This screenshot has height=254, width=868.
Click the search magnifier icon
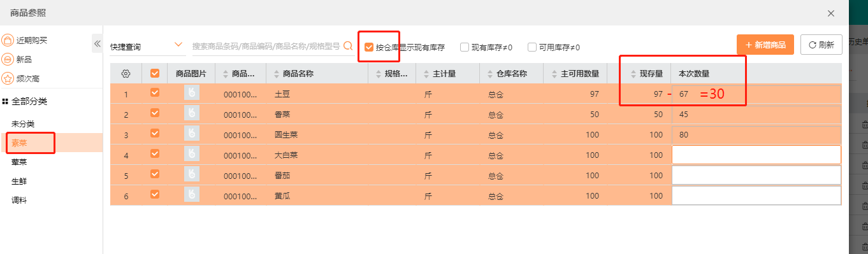pyautogui.click(x=348, y=46)
